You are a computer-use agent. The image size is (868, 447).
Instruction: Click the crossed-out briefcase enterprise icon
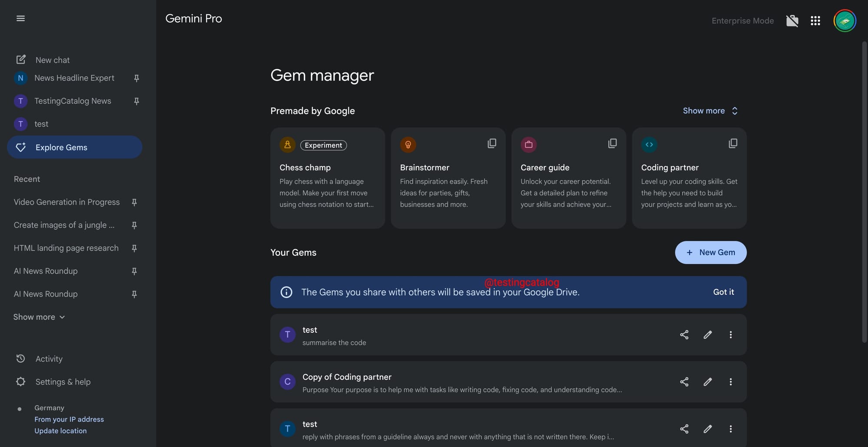tap(792, 20)
